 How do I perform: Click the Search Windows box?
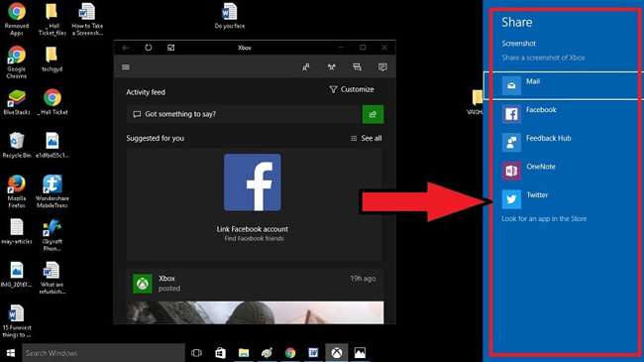tap(103, 353)
